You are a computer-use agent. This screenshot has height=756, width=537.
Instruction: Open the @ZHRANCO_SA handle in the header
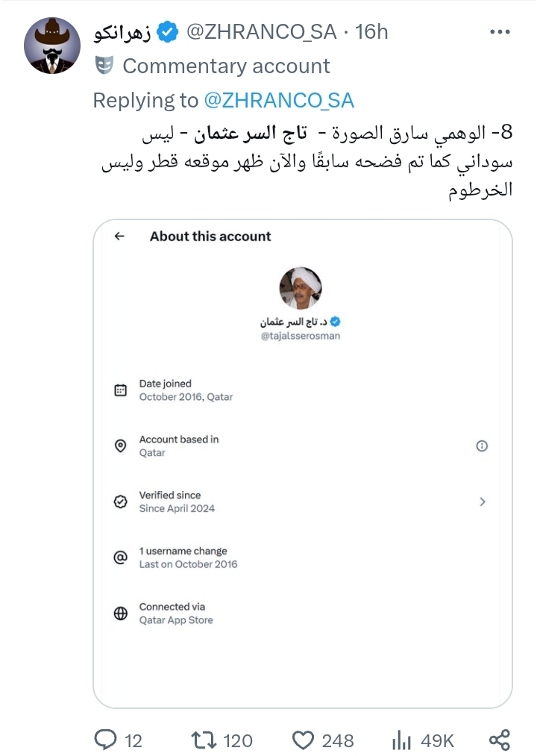coord(260,32)
